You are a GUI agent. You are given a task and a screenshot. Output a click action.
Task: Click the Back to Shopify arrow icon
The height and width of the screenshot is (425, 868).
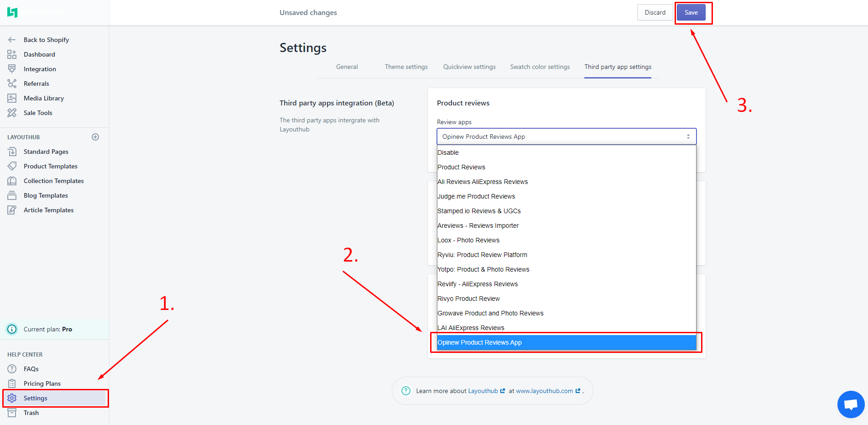coord(12,40)
